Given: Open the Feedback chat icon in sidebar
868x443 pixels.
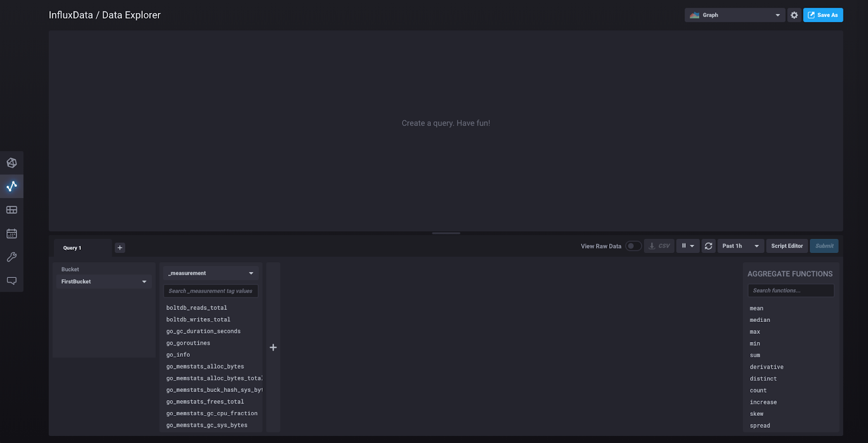Looking at the screenshot, I should point(11,281).
